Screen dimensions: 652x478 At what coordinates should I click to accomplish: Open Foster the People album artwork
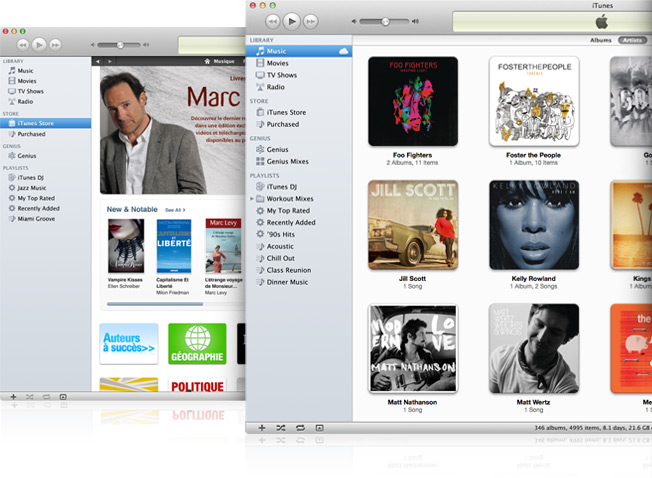coord(534,101)
